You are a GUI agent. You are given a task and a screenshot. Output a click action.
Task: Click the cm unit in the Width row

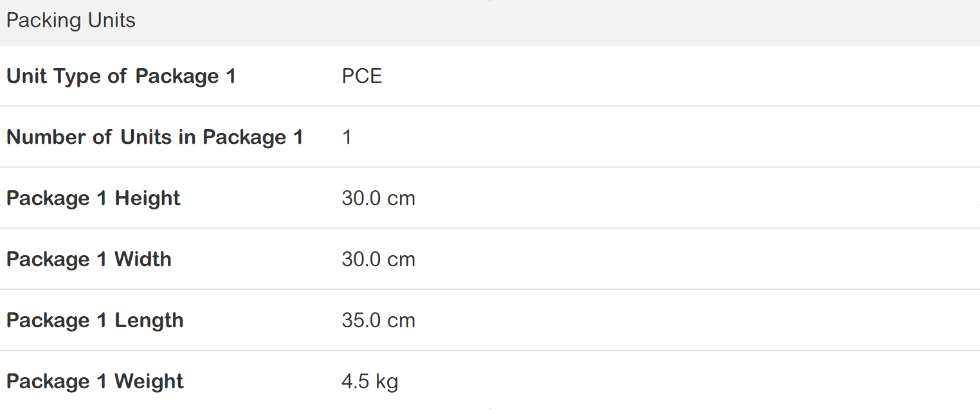pyautogui.click(x=402, y=260)
